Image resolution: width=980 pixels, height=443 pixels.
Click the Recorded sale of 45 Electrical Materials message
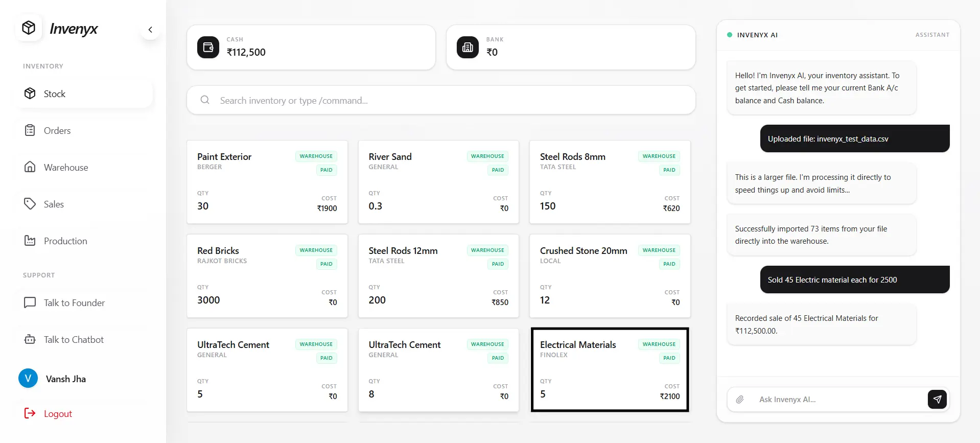[x=822, y=324]
